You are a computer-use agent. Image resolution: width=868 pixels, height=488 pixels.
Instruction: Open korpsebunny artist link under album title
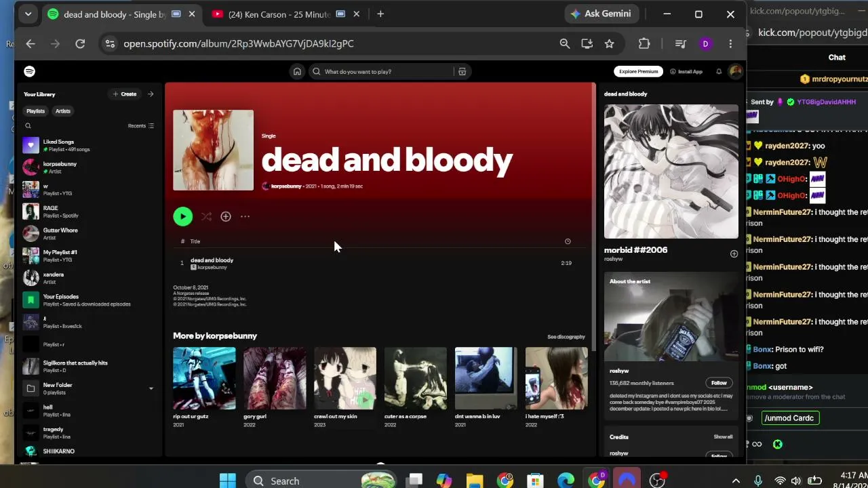click(286, 186)
